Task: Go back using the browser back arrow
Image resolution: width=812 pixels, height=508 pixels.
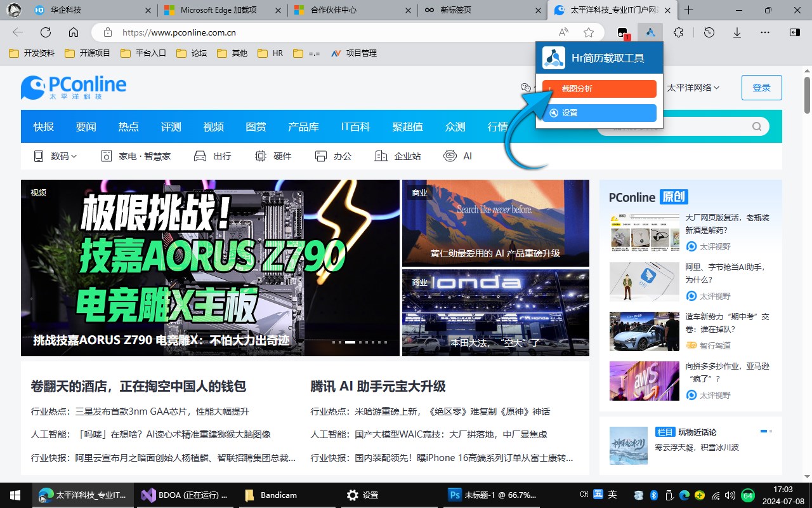Action: tap(18, 32)
